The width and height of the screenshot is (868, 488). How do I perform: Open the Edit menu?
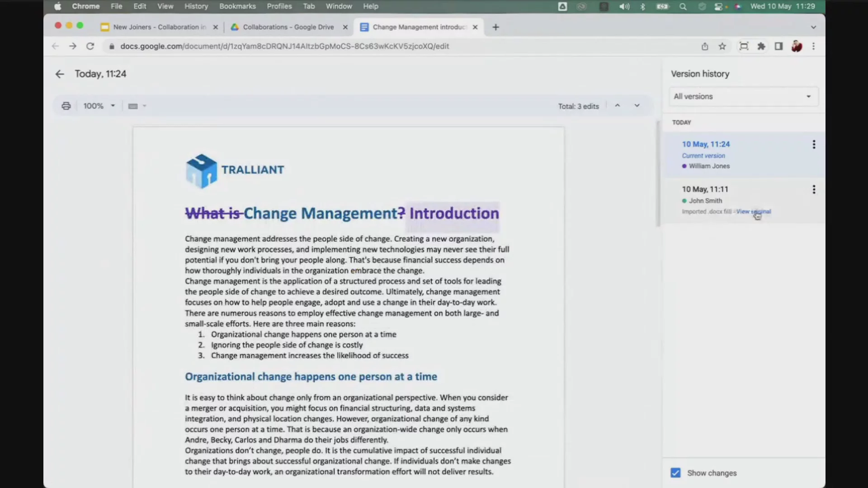(140, 6)
